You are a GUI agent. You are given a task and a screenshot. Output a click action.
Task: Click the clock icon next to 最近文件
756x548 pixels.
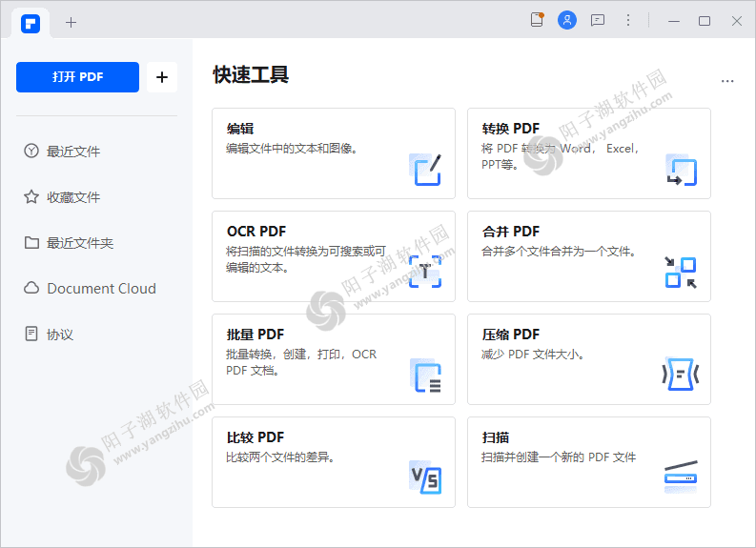pos(31,151)
